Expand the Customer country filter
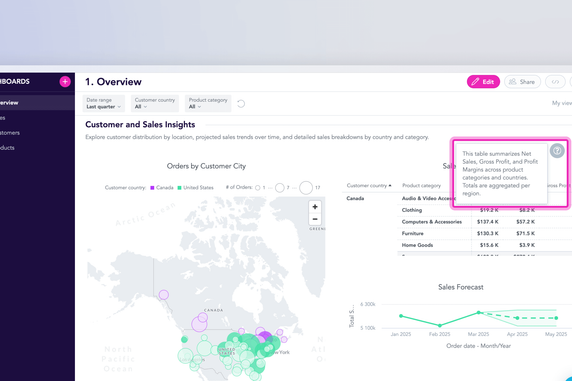The width and height of the screenshot is (572, 381). pyautogui.click(x=155, y=103)
